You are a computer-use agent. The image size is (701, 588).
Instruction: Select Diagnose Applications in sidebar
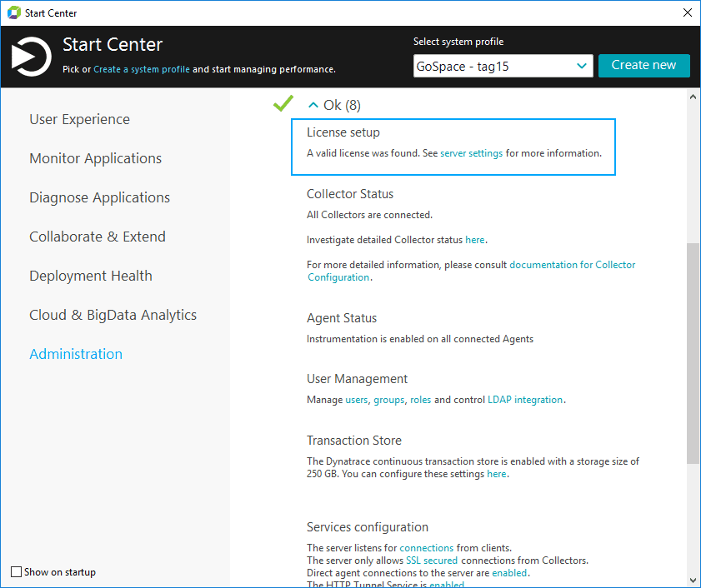99,197
